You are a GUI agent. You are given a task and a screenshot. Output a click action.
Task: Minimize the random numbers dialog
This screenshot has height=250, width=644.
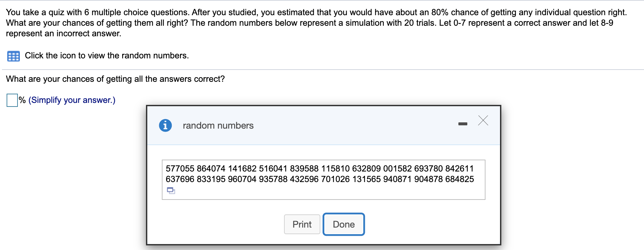coord(463,124)
